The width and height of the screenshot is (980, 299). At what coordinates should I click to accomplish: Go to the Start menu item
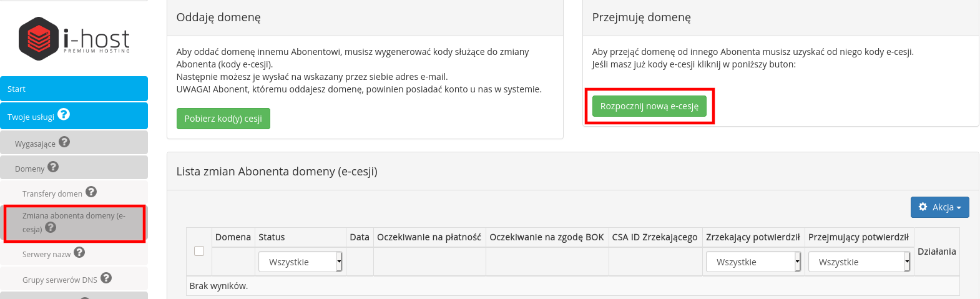click(74, 89)
